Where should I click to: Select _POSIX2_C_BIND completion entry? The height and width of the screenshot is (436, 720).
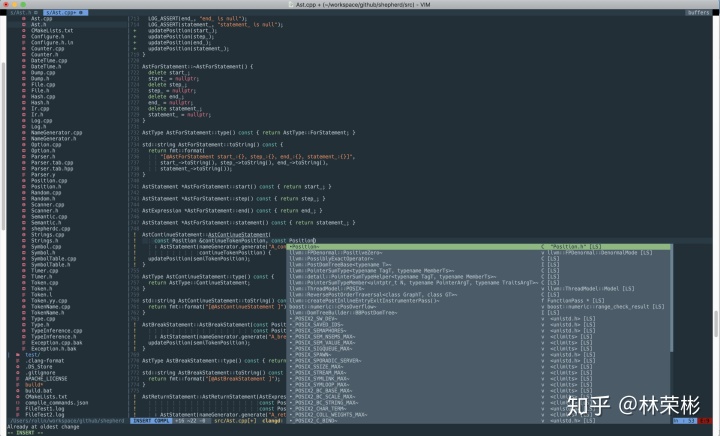click(479, 421)
